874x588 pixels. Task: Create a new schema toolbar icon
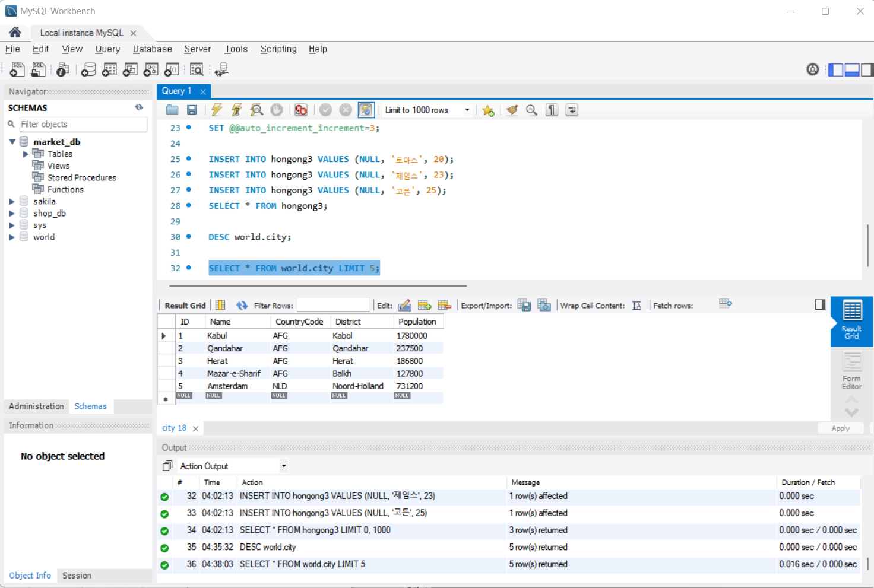88,69
